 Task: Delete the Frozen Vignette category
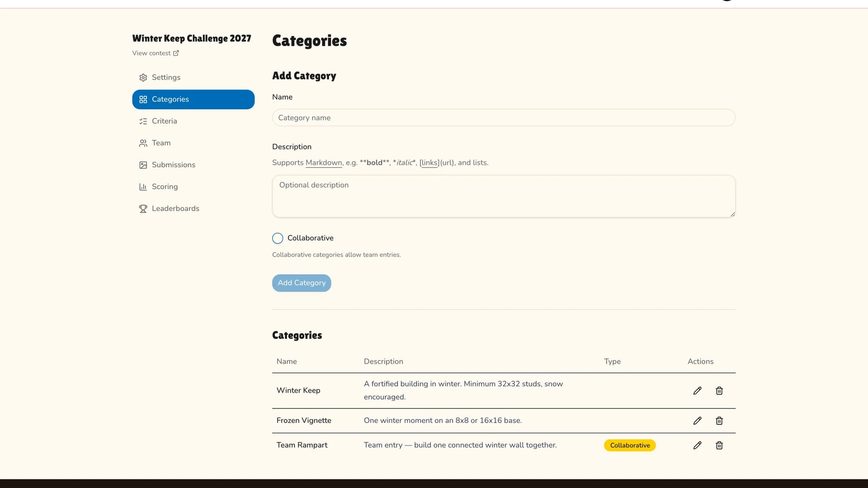[x=719, y=421]
